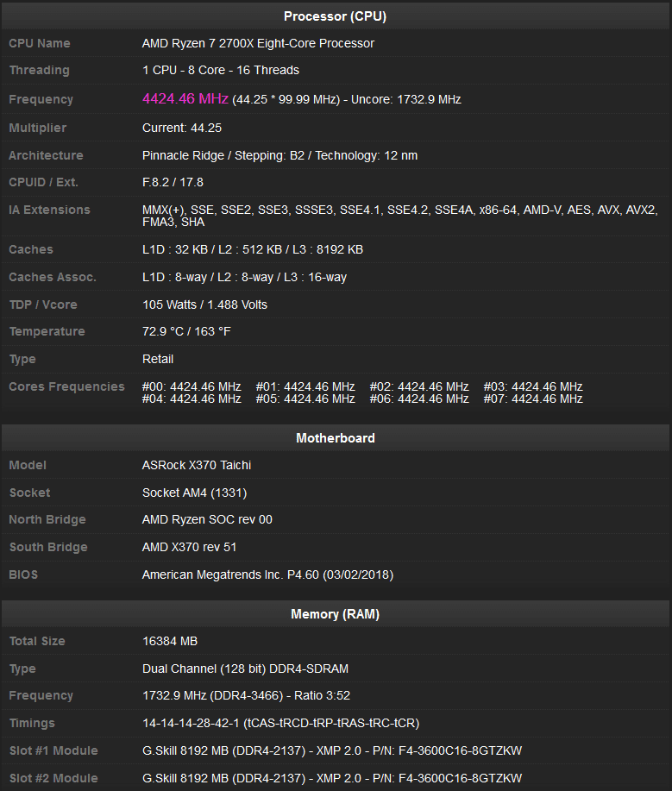Click the Model value ASRock X370 Taichi
672x791 pixels.
pyautogui.click(x=197, y=465)
